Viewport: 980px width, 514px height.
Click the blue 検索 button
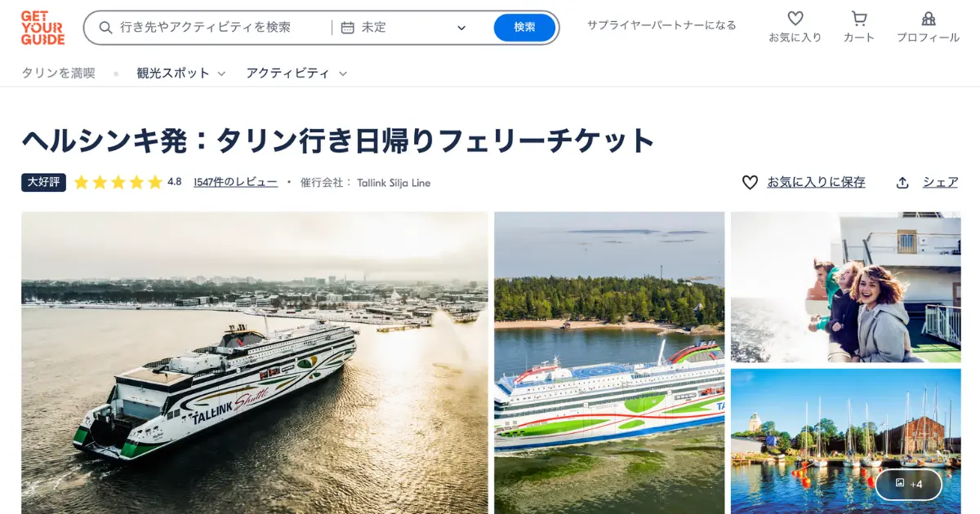click(x=524, y=28)
